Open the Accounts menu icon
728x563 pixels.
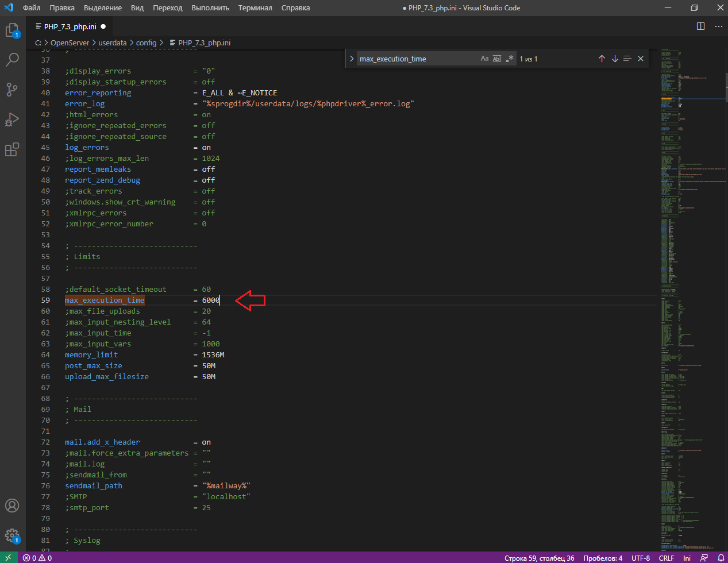[x=12, y=506]
